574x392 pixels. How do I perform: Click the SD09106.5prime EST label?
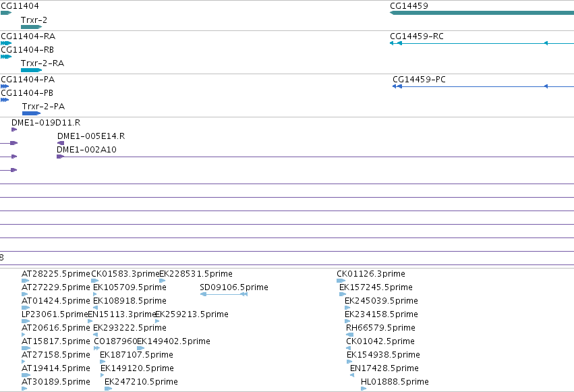234,287
